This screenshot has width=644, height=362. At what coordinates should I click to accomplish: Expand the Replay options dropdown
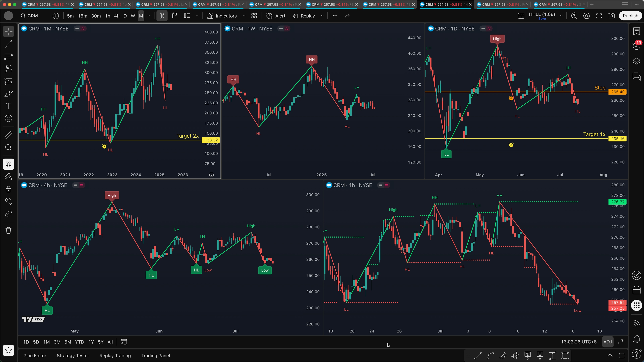tap(322, 16)
